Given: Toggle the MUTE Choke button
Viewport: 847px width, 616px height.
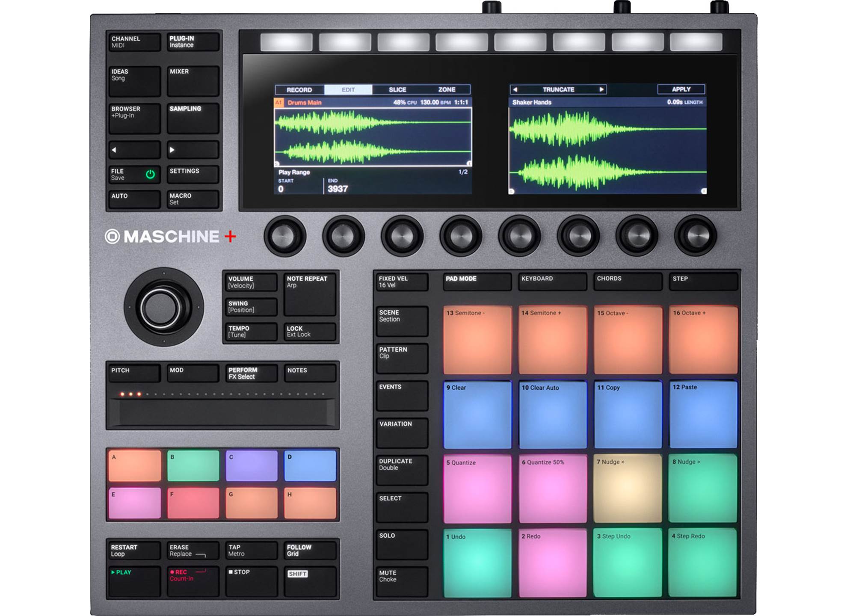Looking at the screenshot, I should coord(402,582).
